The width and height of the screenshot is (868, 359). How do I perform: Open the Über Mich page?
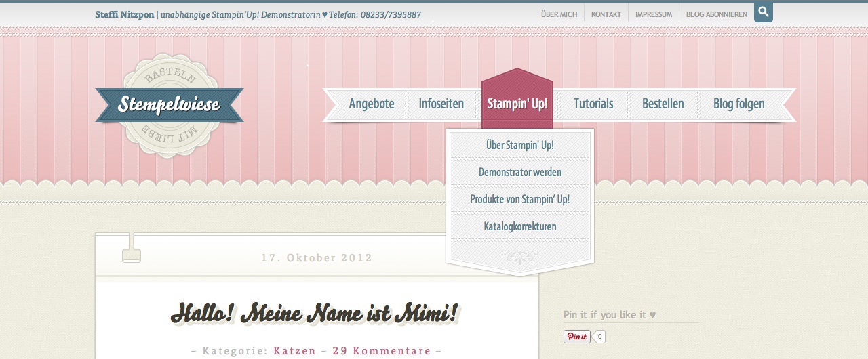(x=559, y=14)
